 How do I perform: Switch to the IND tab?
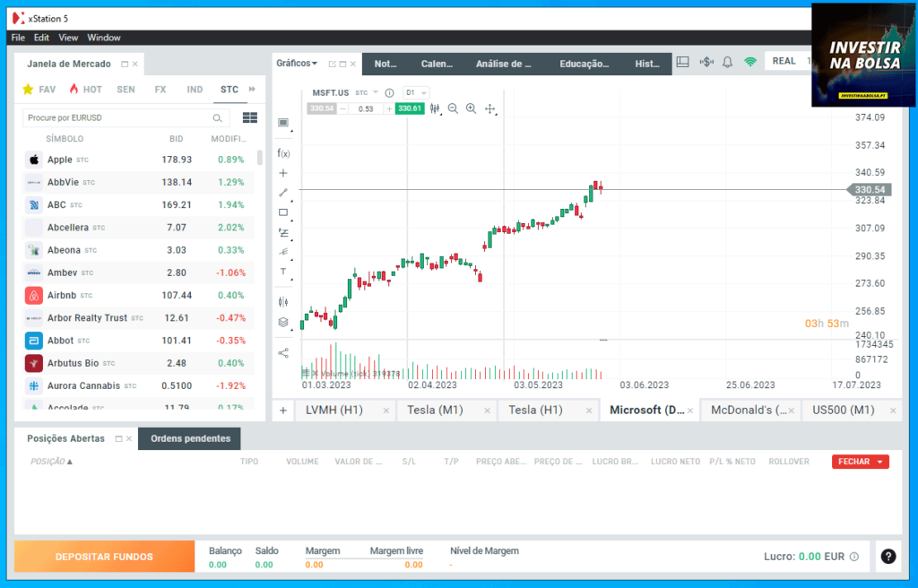(x=195, y=89)
